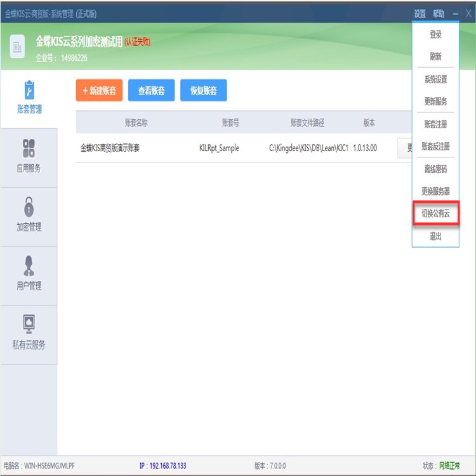Click the 认证失败 status label
476x476 pixels.
(138, 42)
